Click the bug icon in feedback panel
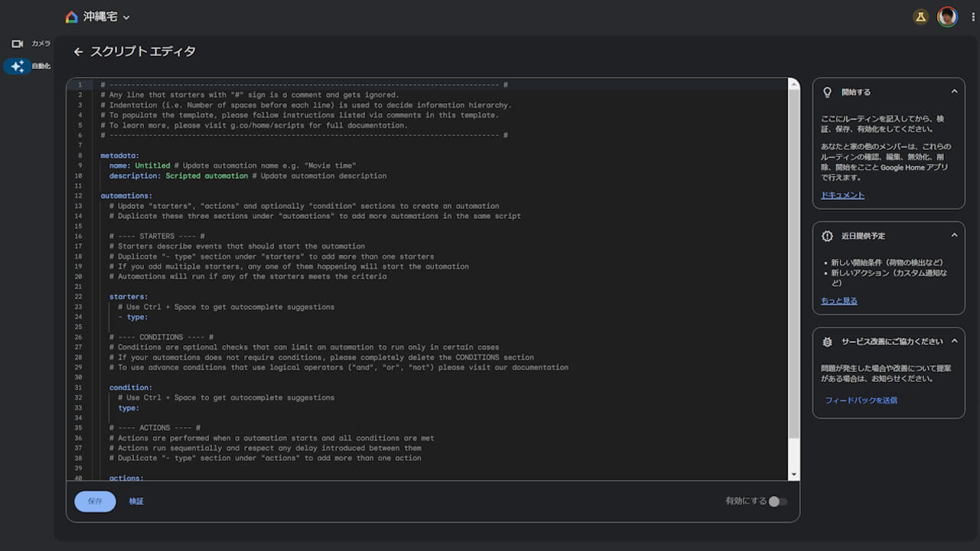980x551 pixels. pyautogui.click(x=827, y=341)
